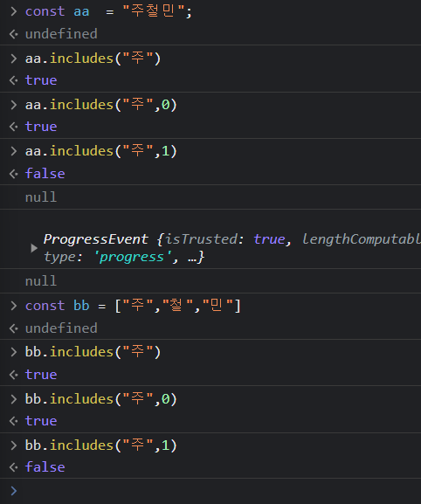Click the output arrow beside bb.includes("주") true result
This screenshot has width=421, height=504.
(x=13, y=375)
